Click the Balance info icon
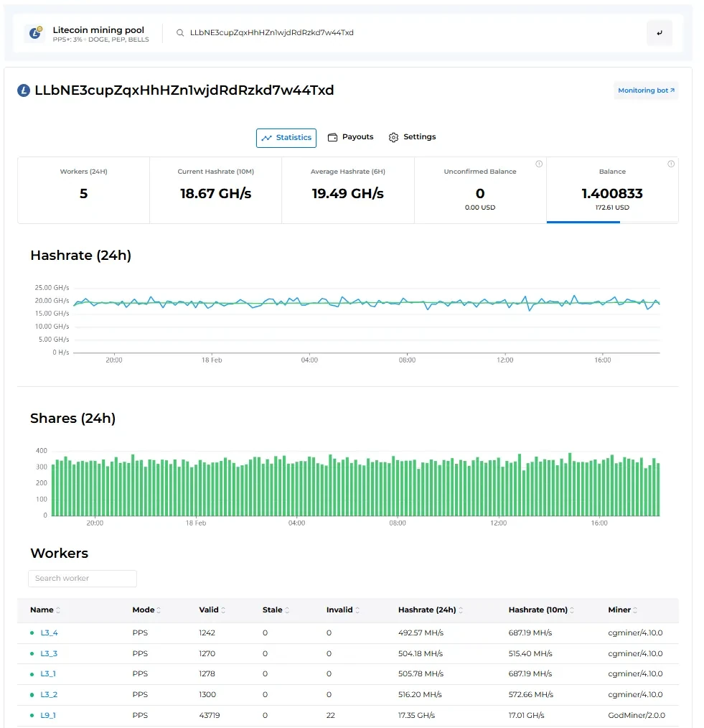Screen dimensions: 704x728 tap(671, 164)
